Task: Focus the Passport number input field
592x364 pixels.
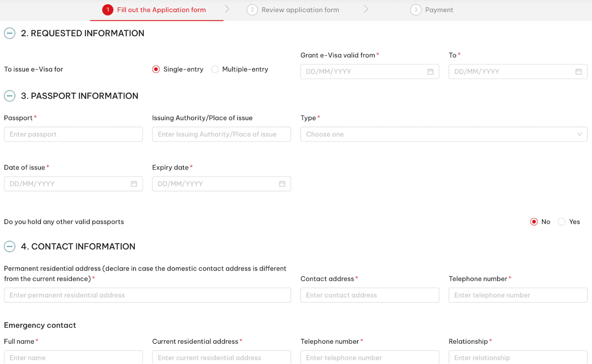Action: (x=74, y=134)
